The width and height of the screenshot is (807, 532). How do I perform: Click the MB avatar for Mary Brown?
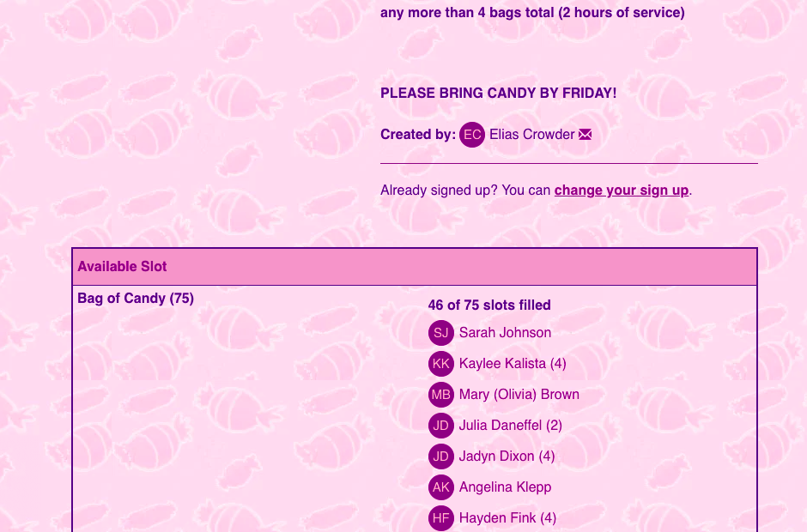(441, 395)
